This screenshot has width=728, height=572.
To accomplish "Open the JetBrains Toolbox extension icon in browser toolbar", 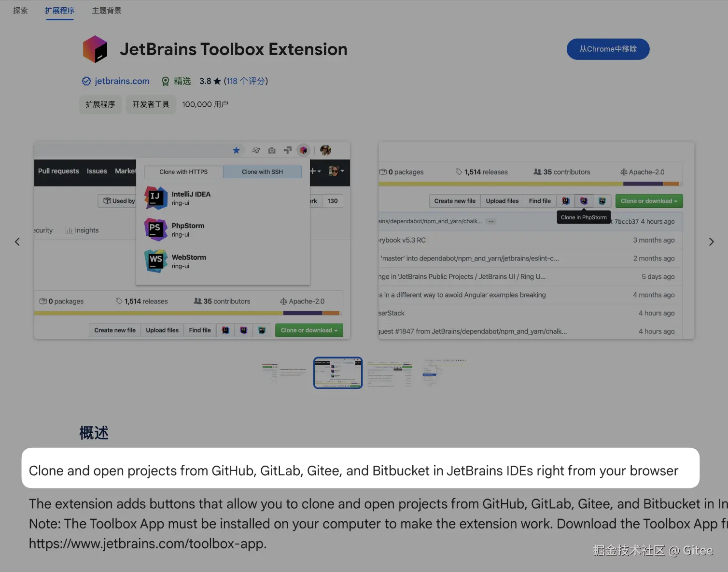I will point(303,150).
